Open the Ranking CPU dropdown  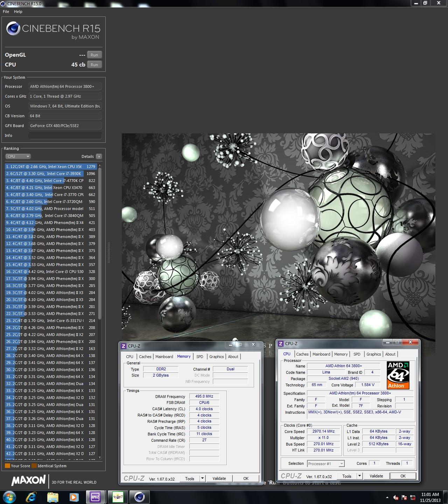click(x=18, y=156)
